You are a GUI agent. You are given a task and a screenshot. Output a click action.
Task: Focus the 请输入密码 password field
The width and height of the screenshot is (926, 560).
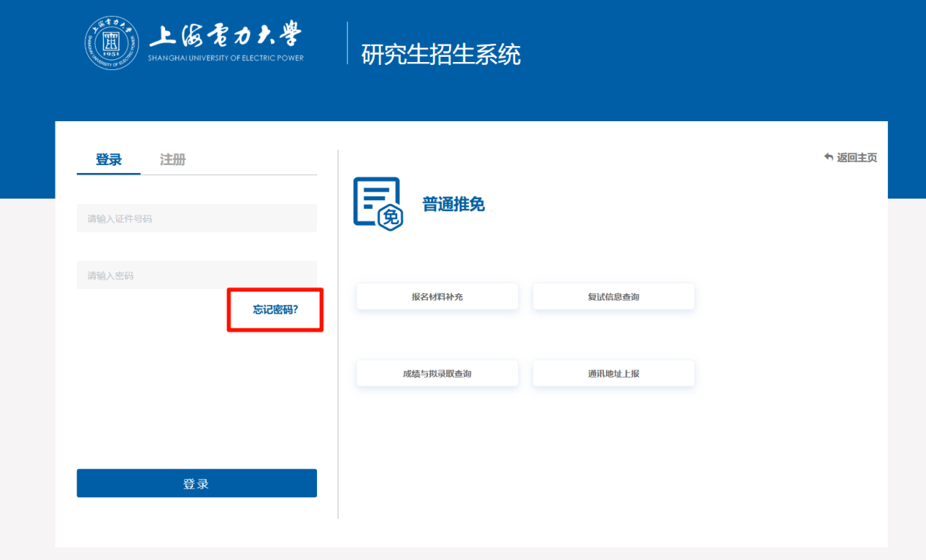coord(196,275)
